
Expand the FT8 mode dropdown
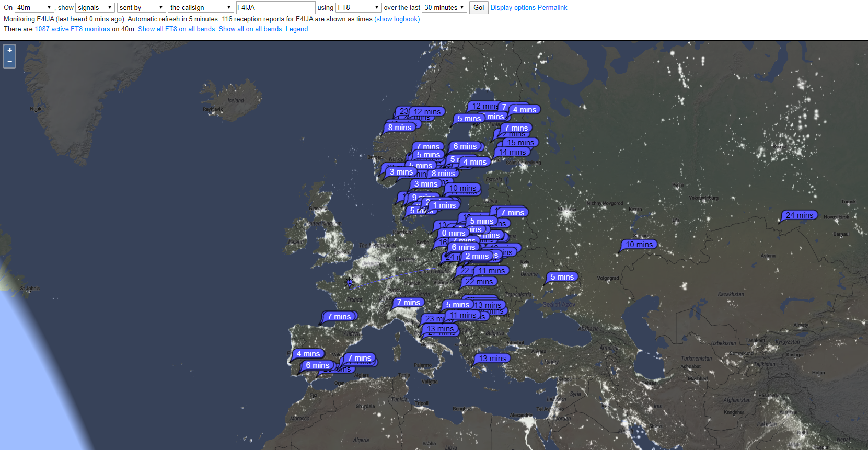pyautogui.click(x=358, y=8)
